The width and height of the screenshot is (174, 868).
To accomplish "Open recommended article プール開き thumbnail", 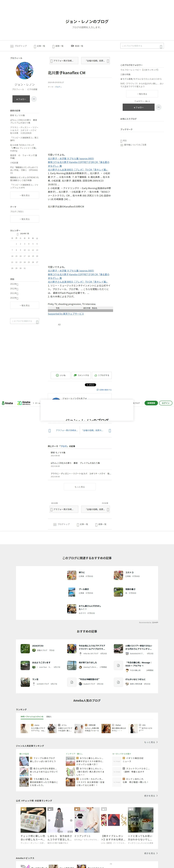I will pyautogui.click(x=72, y=592).
